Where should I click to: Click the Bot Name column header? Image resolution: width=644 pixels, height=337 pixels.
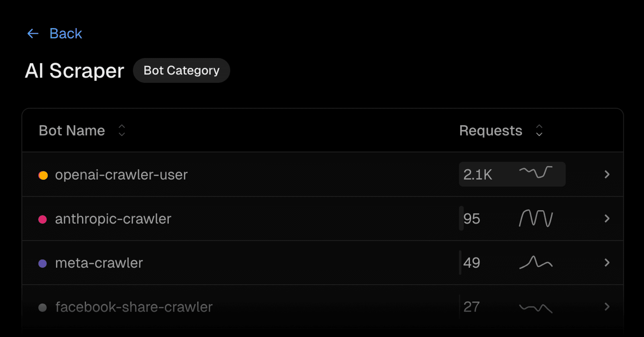(72, 130)
